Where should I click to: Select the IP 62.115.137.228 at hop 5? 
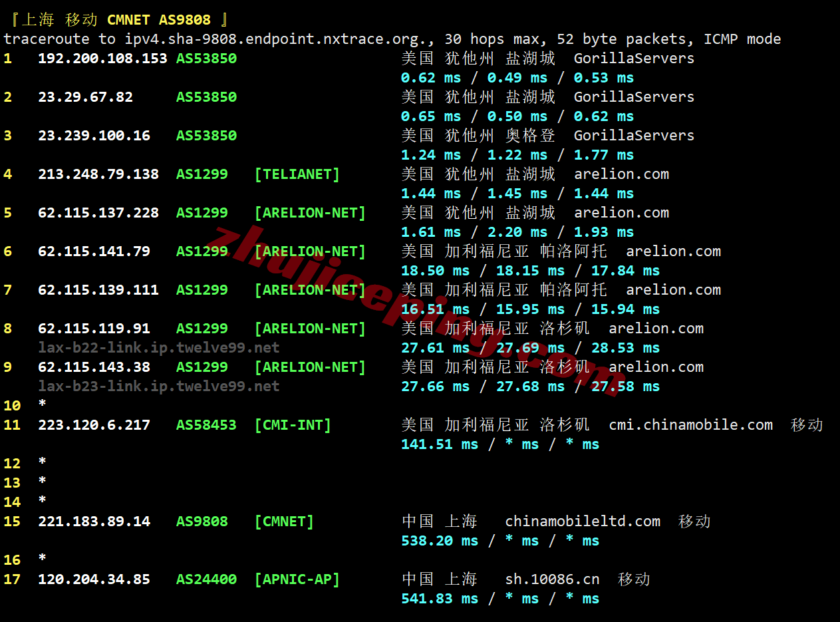98,213
